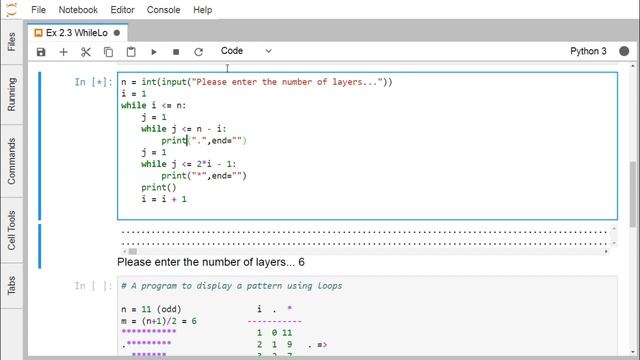Restart the kernel with the refresh icon
Image resolution: width=640 pixels, height=360 pixels.
(198, 52)
